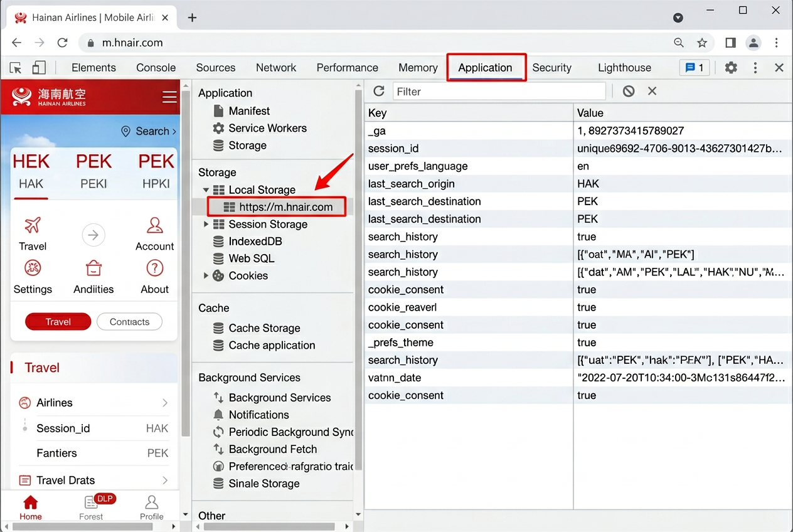Open hamburger menu on Hainan site
The image size is (793, 532).
[x=169, y=97]
